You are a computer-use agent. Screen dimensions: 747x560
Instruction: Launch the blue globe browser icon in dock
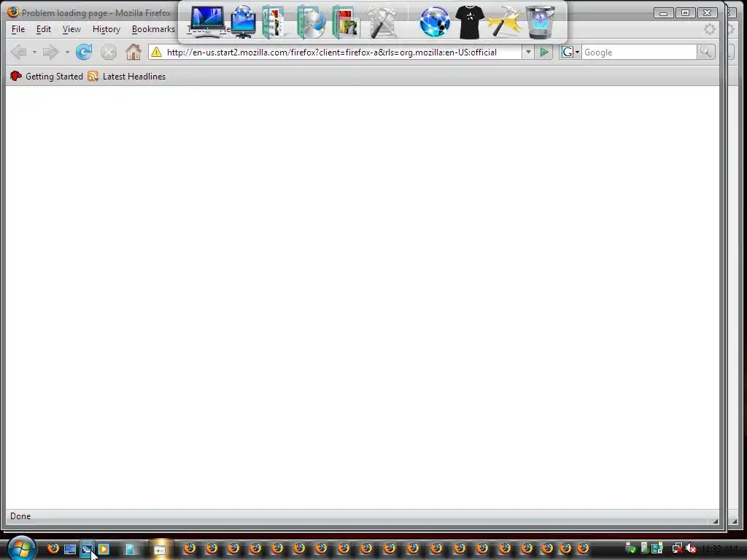click(x=435, y=21)
